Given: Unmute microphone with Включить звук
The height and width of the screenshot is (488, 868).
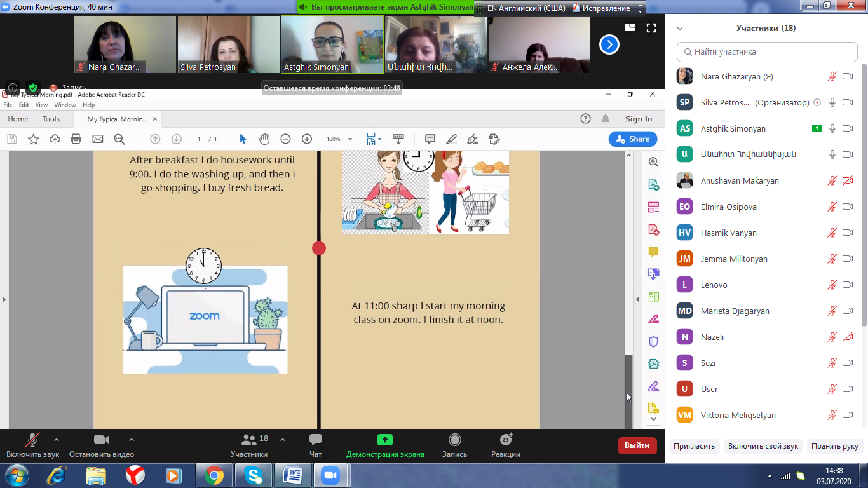Looking at the screenshot, I should [33, 445].
